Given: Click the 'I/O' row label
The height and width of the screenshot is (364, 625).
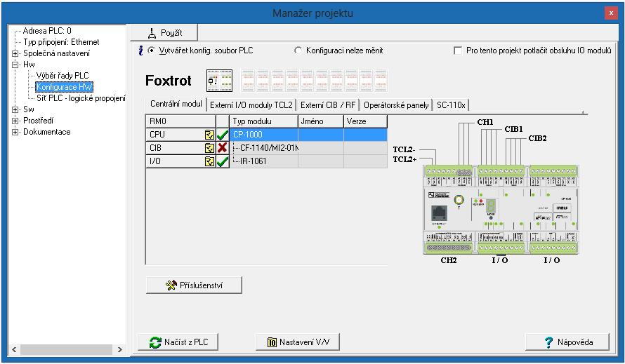Looking at the screenshot, I should [155, 161].
